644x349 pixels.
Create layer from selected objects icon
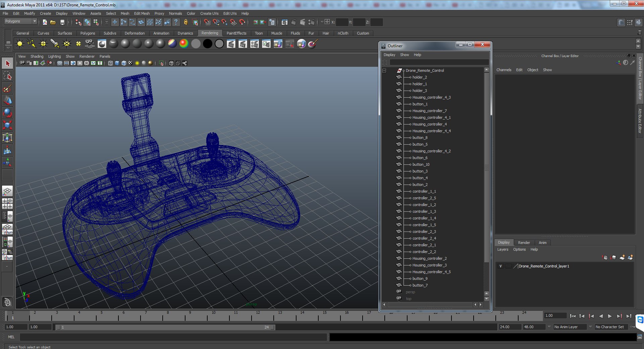coord(630,257)
